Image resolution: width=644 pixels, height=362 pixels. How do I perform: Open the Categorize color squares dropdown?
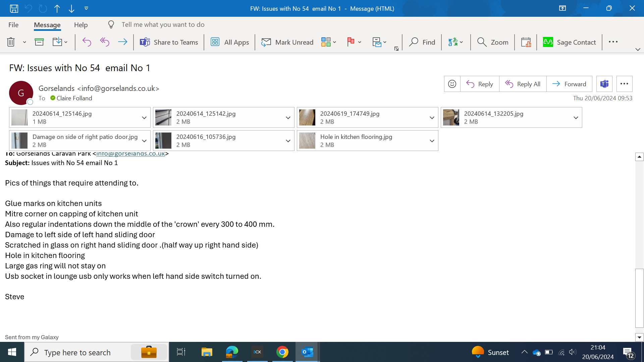[x=328, y=42]
